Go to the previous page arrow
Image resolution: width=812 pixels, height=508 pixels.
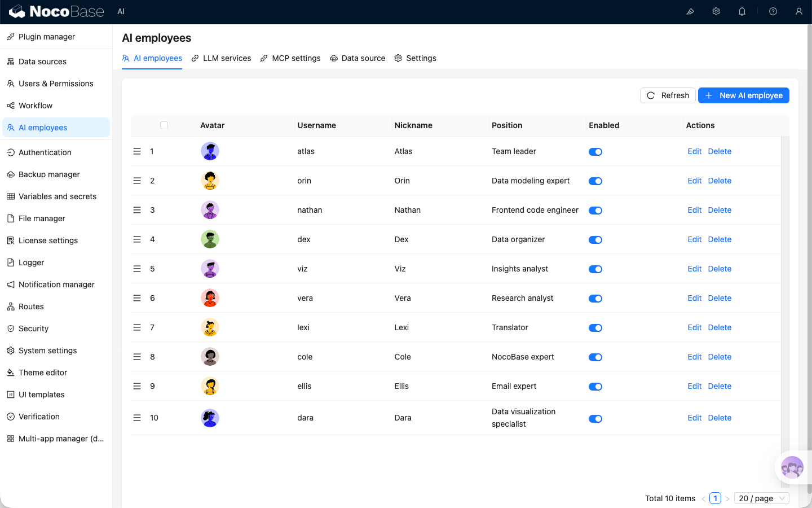pos(704,498)
